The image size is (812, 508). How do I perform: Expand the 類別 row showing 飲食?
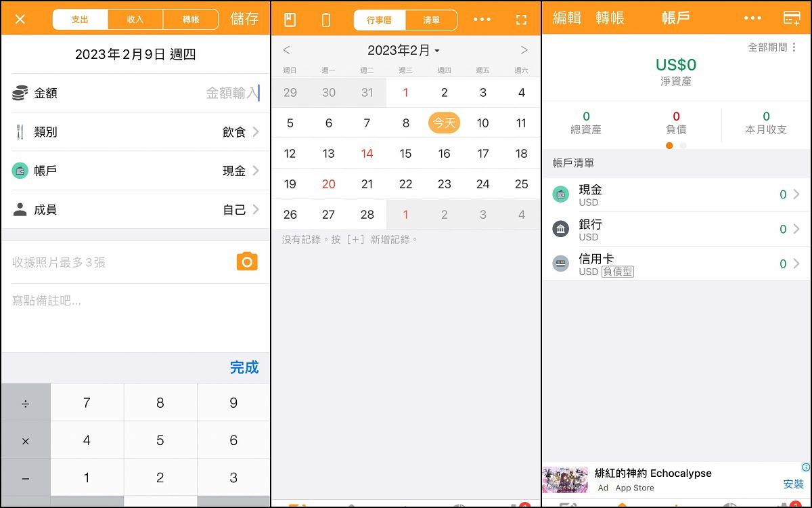[x=135, y=132]
